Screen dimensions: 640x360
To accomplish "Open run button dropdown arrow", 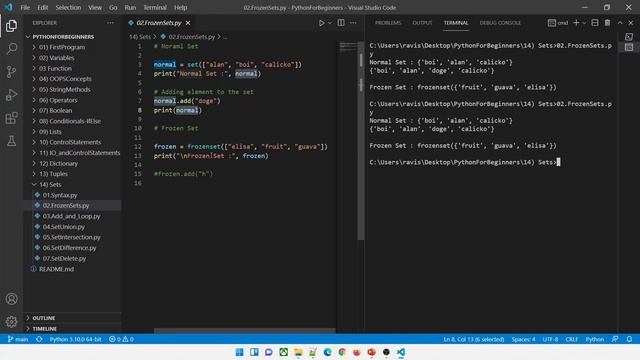I will pyautogui.click(x=330, y=23).
